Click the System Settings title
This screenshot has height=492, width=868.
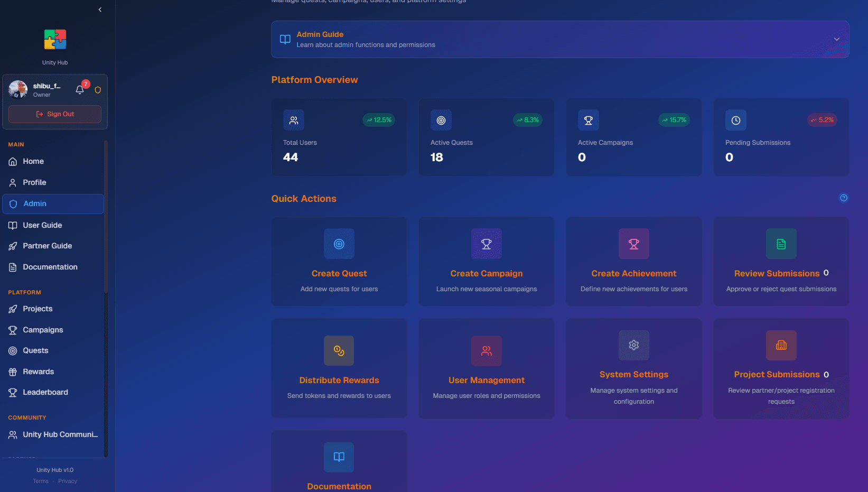click(634, 375)
